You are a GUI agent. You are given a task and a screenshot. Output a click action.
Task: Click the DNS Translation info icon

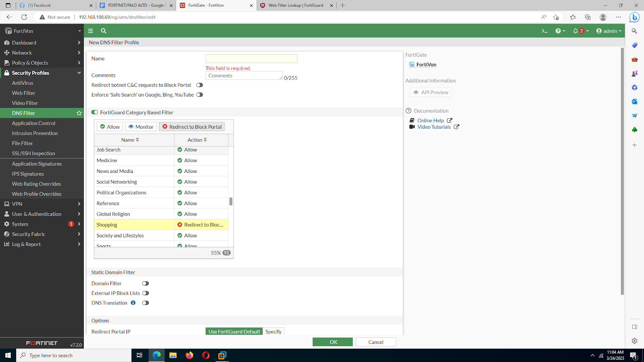(x=133, y=303)
